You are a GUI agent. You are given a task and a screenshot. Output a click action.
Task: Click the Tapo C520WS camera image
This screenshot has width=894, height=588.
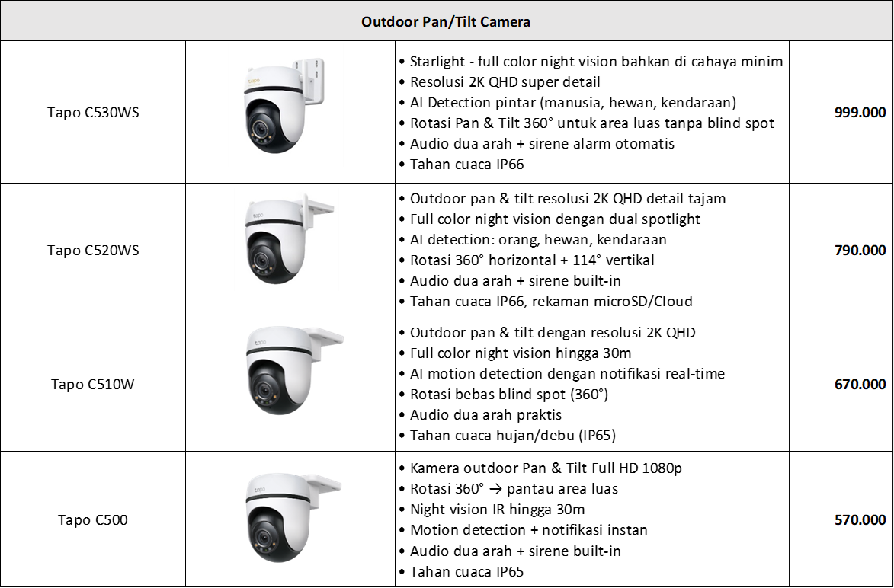[x=289, y=239]
